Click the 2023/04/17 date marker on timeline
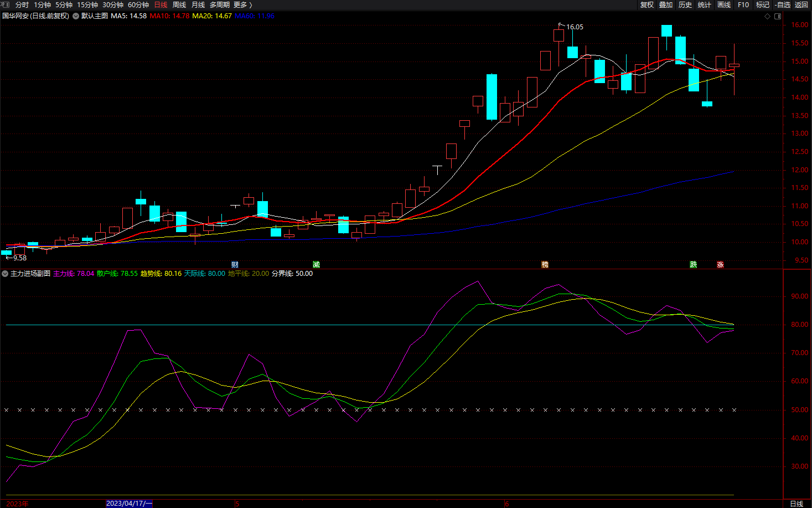Viewport: 812px width, 508px height. click(x=128, y=504)
